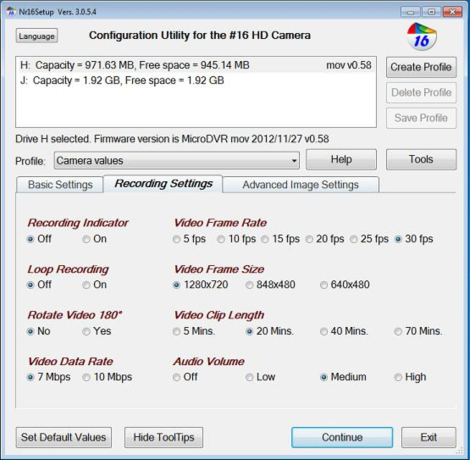This screenshot has width=470, height=460.
Task: Click the Nr16Setup title bar app icon
Action: (x=11, y=12)
